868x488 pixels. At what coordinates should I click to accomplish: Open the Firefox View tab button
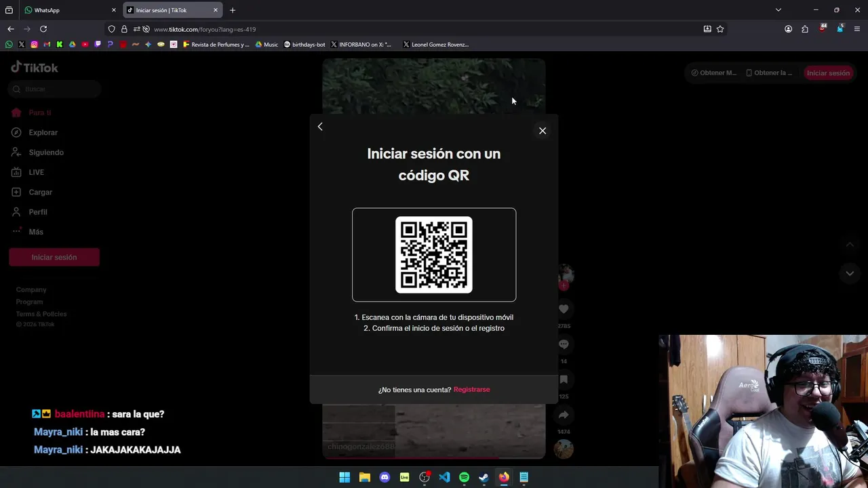[x=9, y=10]
